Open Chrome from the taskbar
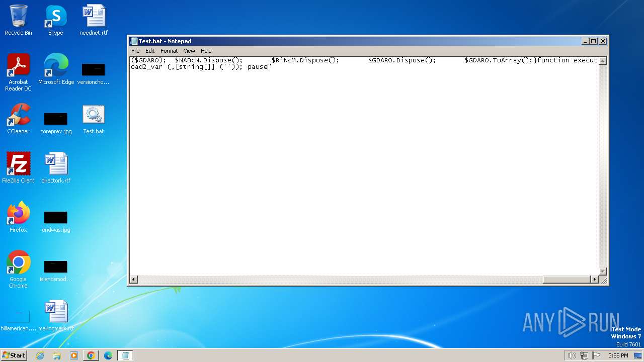This screenshot has width=644, height=362. click(91, 355)
